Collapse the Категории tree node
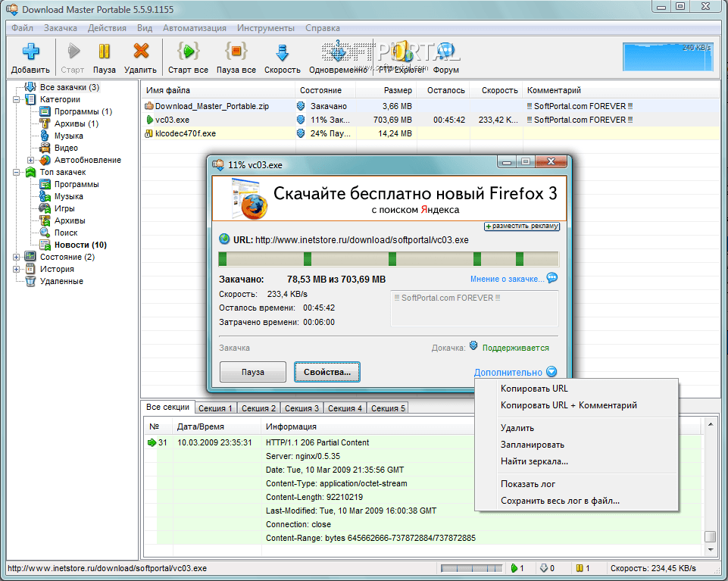Viewport: 728px width, 581px height. [16, 99]
